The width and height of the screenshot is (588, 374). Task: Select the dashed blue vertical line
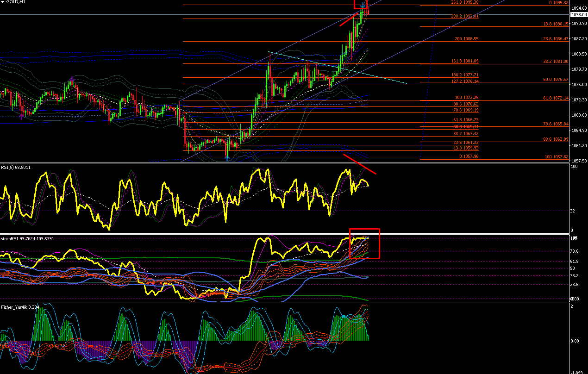click(x=429, y=82)
